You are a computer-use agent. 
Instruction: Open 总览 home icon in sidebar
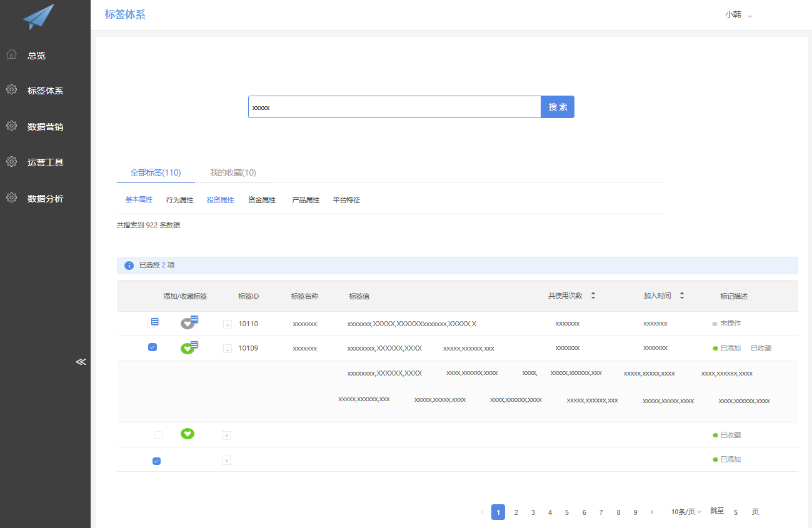pyautogui.click(x=11, y=54)
